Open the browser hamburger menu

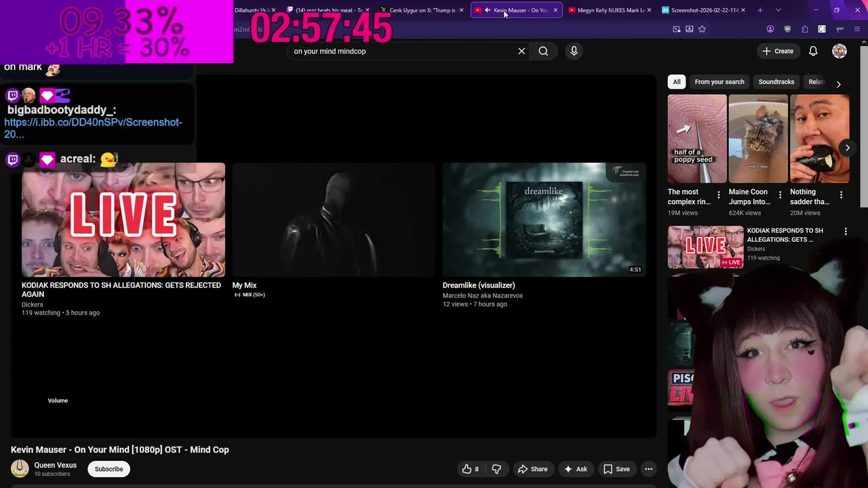tap(857, 29)
